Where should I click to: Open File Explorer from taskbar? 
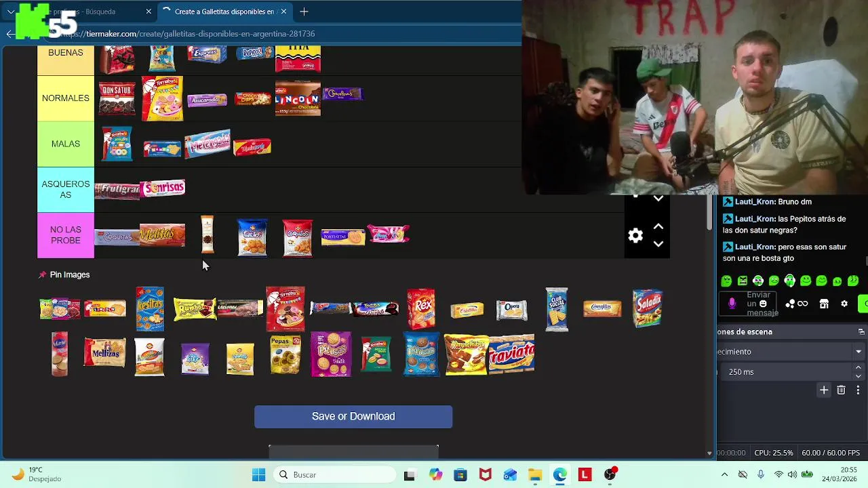pos(535,474)
